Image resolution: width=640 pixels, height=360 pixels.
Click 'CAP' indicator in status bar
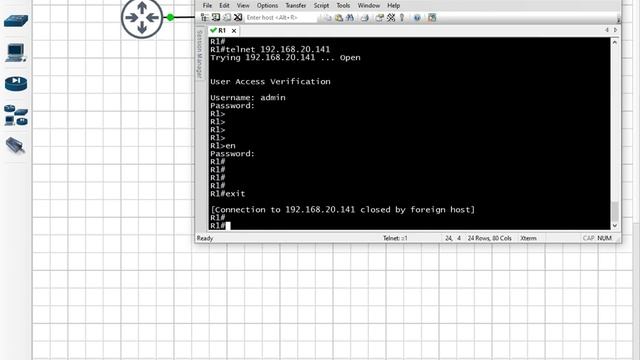tap(588, 238)
